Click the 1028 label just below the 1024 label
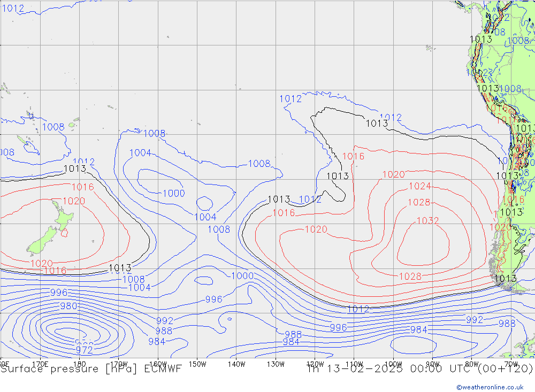The height and width of the screenshot is (392, 535). 419,202
